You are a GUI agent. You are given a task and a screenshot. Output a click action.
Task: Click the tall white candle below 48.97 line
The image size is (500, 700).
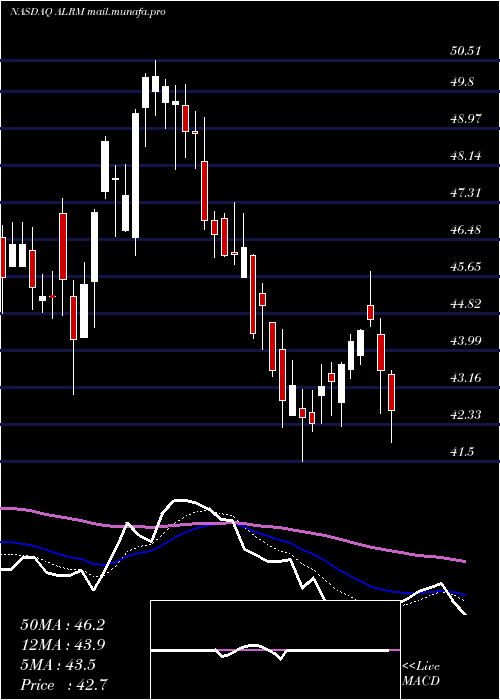(x=135, y=175)
